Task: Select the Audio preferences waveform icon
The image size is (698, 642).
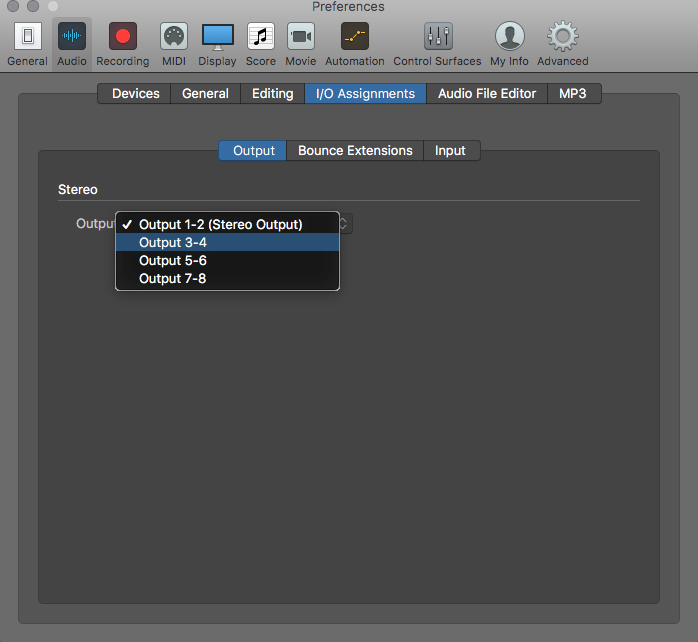Action: tap(72, 36)
